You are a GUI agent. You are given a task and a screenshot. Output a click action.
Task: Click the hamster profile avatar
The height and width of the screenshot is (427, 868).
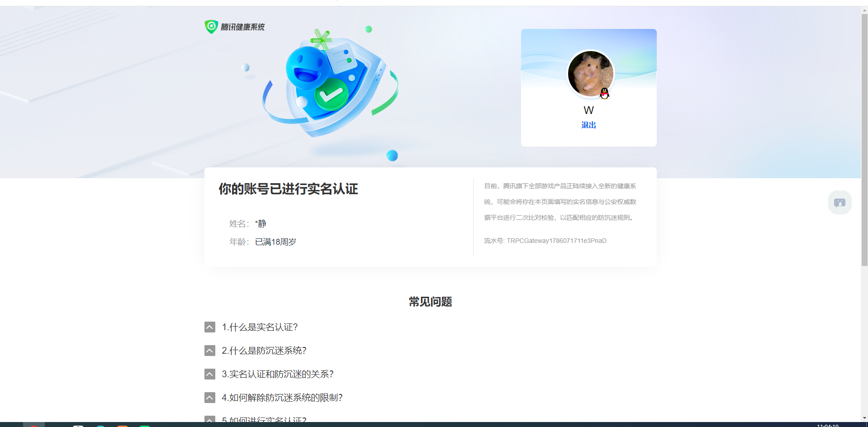pos(590,74)
